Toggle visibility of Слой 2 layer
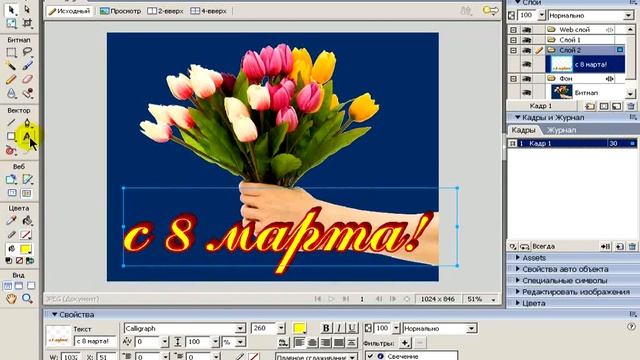The image size is (640, 360). point(527,50)
